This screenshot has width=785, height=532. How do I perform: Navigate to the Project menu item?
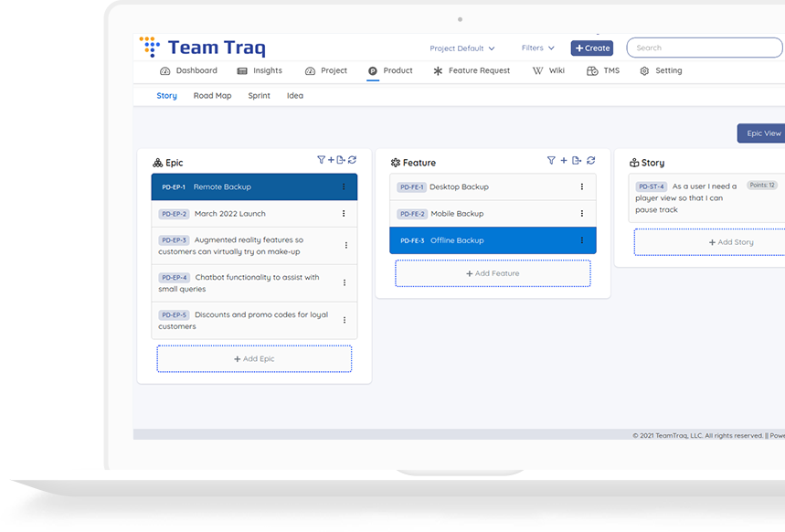326,70
